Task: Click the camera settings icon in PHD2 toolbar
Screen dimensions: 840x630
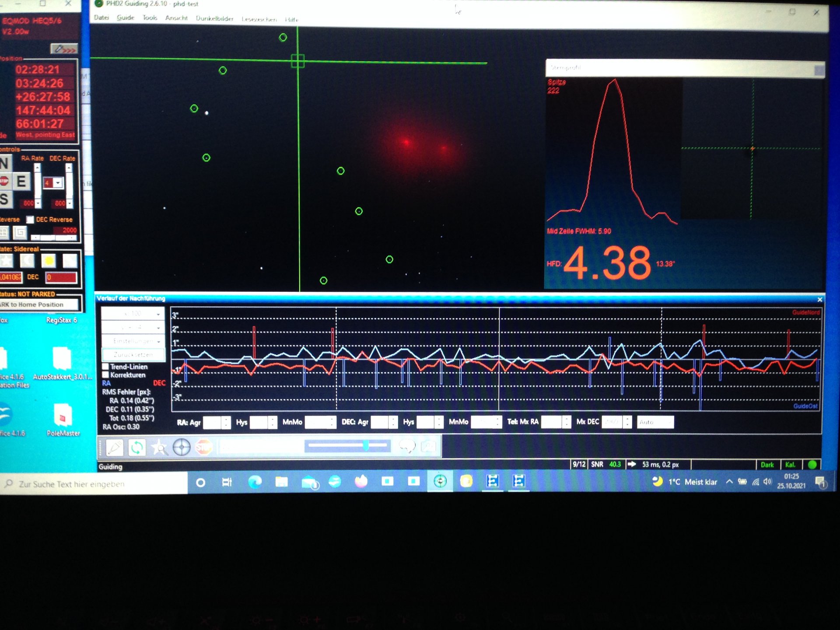Action: tap(428, 447)
